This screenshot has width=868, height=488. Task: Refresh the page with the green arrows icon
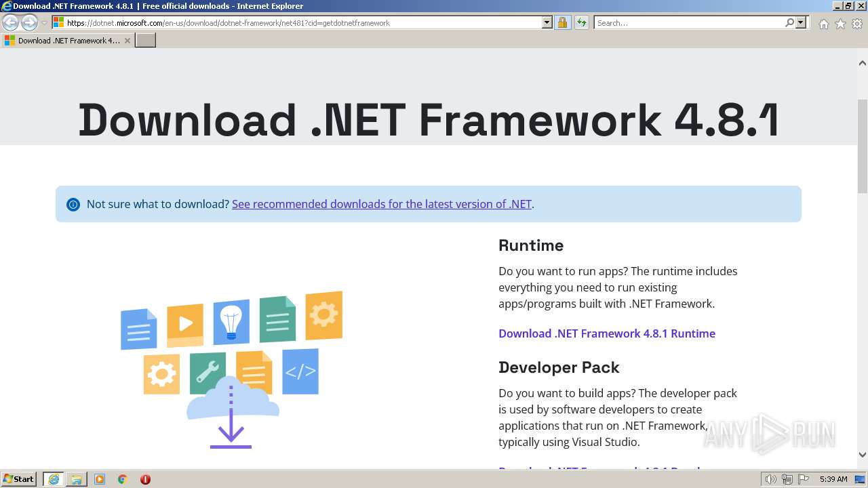tap(581, 23)
